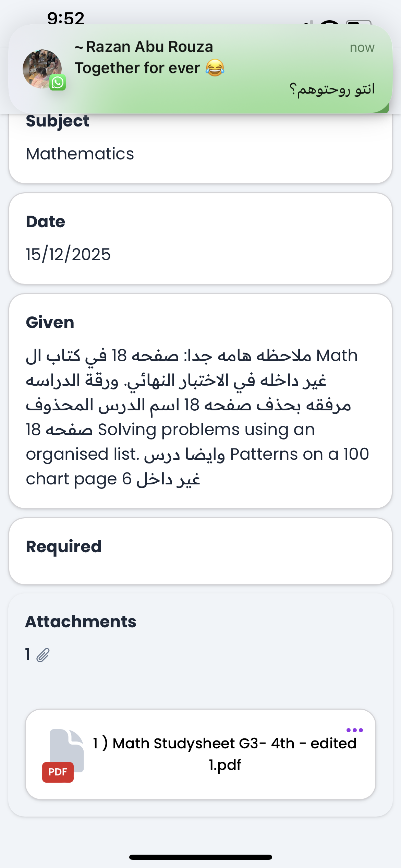Tap the Required section heading
The width and height of the screenshot is (401, 868).
[x=64, y=546]
